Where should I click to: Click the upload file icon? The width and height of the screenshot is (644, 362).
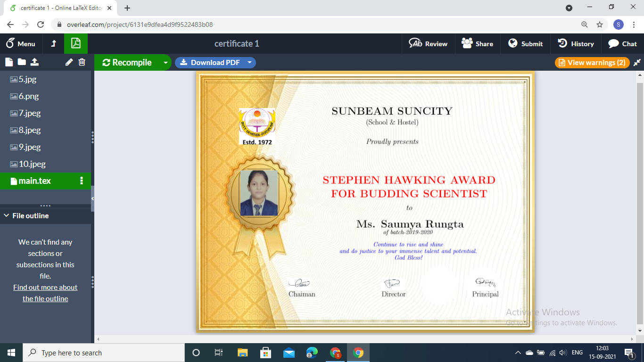pos(34,62)
